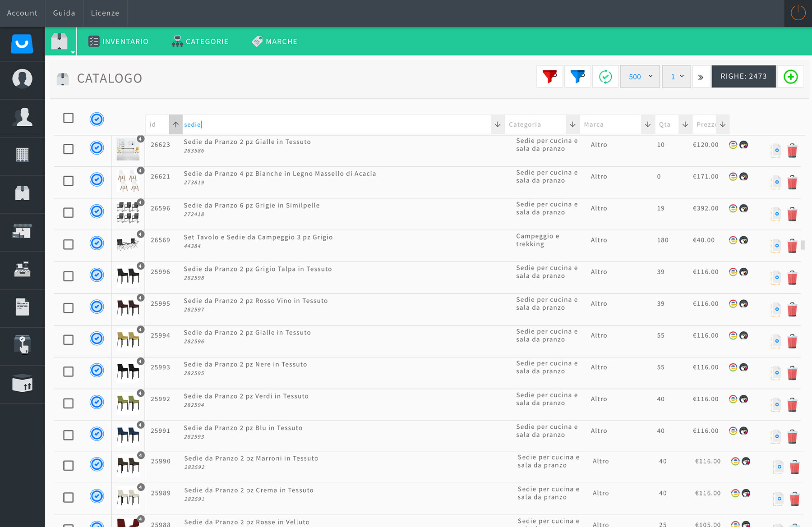Switch to INVENTARIO tab
Viewport: 812px width, 527px height.
[x=118, y=41]
